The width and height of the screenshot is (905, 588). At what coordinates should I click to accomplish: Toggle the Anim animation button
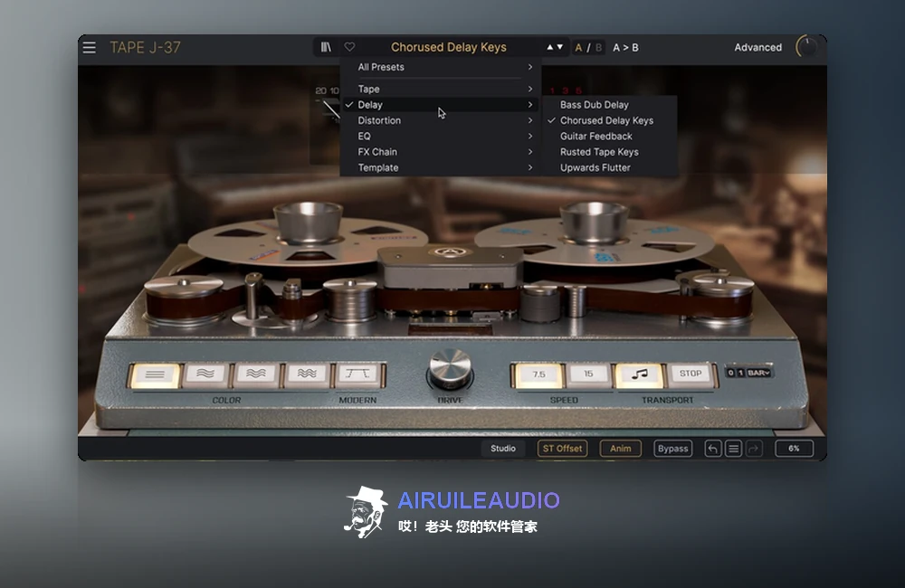pos(621,449)
